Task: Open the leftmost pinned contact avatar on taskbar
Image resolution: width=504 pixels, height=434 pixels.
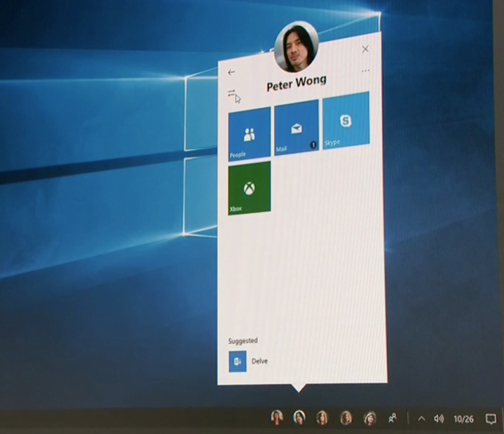Action: pyautogui.click(x=277, y=418)
